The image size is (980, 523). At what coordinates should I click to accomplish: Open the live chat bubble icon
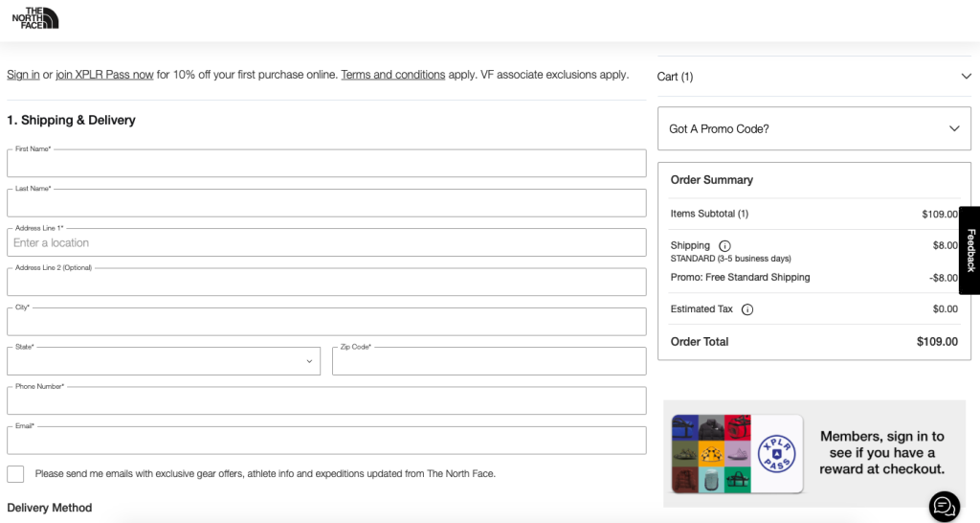[944, 506]
